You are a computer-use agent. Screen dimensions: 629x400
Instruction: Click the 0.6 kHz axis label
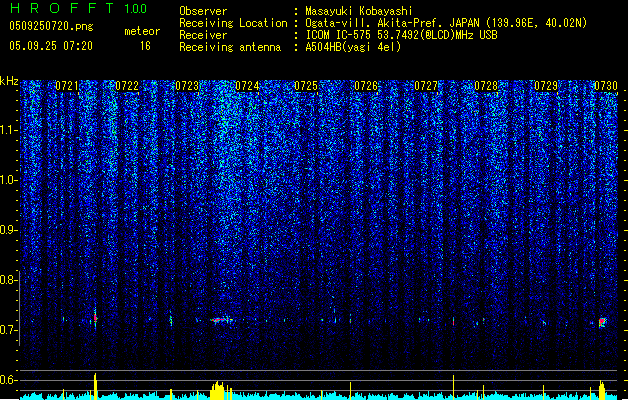pos(8,380)
